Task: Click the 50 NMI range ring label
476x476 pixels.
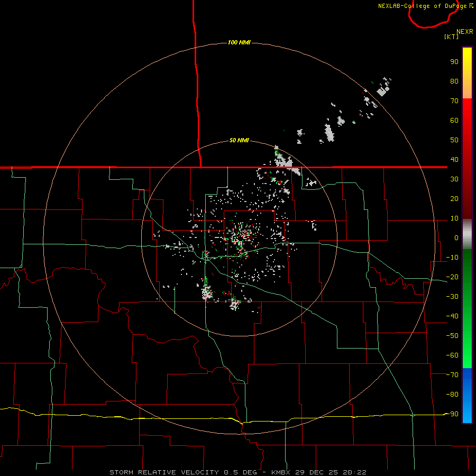Action: (x=239, y=140)
